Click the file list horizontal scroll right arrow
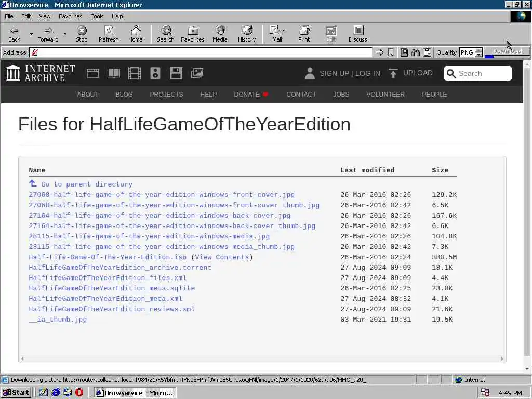This screenshot has width=532, height=399. point(502,358)
